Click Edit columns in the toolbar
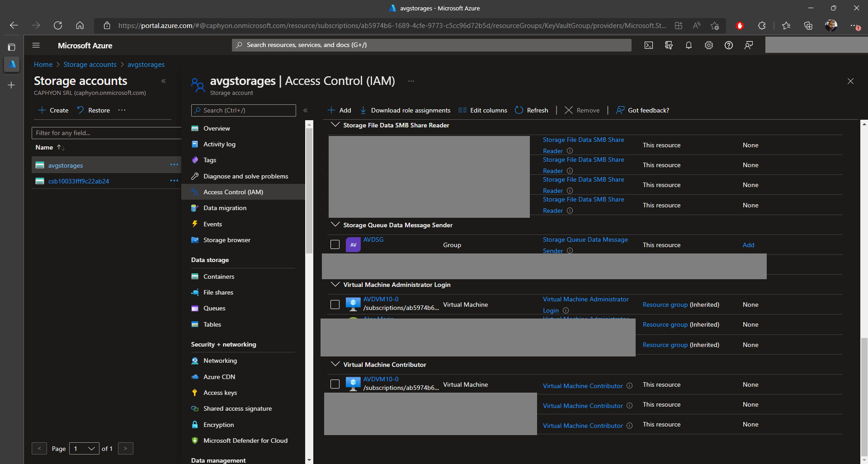868x464 pixels. click(483, 110)
